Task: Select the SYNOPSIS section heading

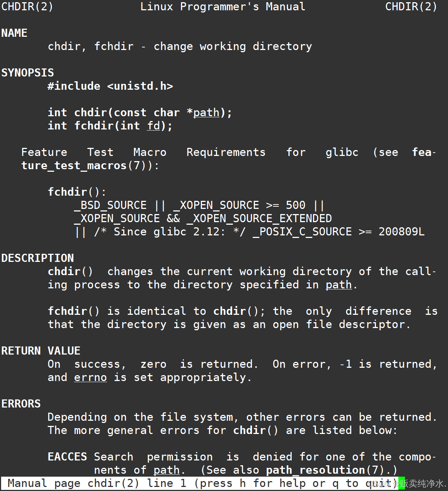Action: [x=28, y=73]
